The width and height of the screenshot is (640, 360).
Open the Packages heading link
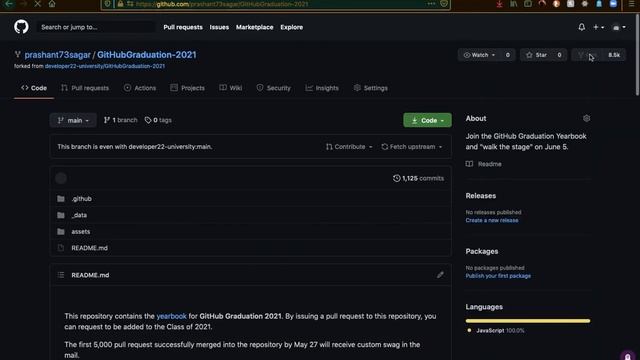pyautogui.click(x=482, y=251)
